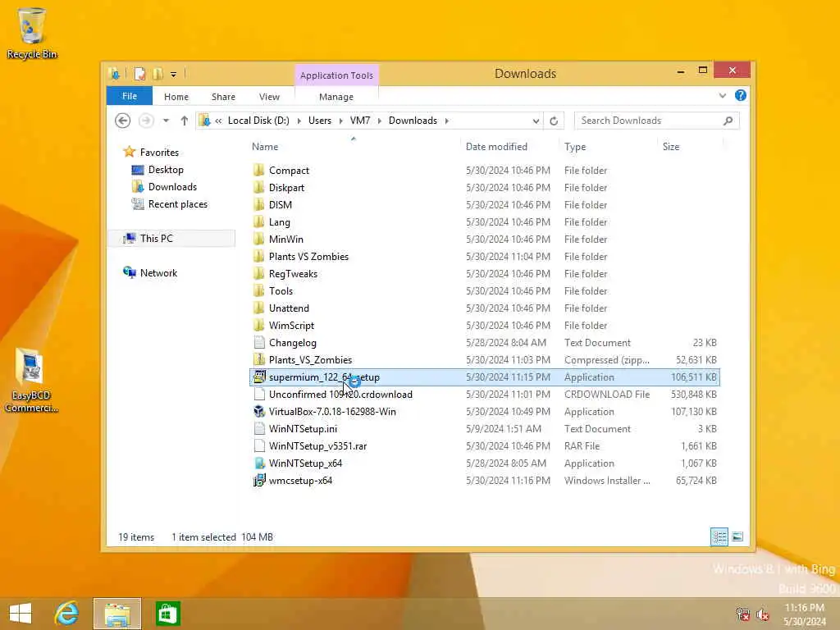Open the Windows Start button
Viewport: 840px width, 630px height.
click(21, 614)
